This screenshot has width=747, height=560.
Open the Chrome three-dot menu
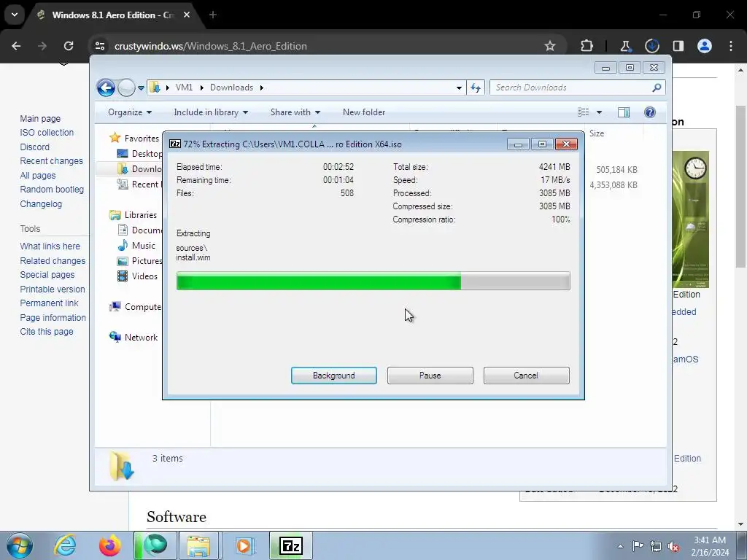pyautogui.click(x=731, y=46)
